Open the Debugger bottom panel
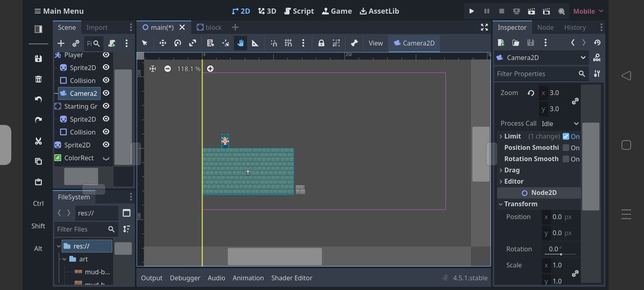Screen dimensions: 644x290 coord(185,278)
